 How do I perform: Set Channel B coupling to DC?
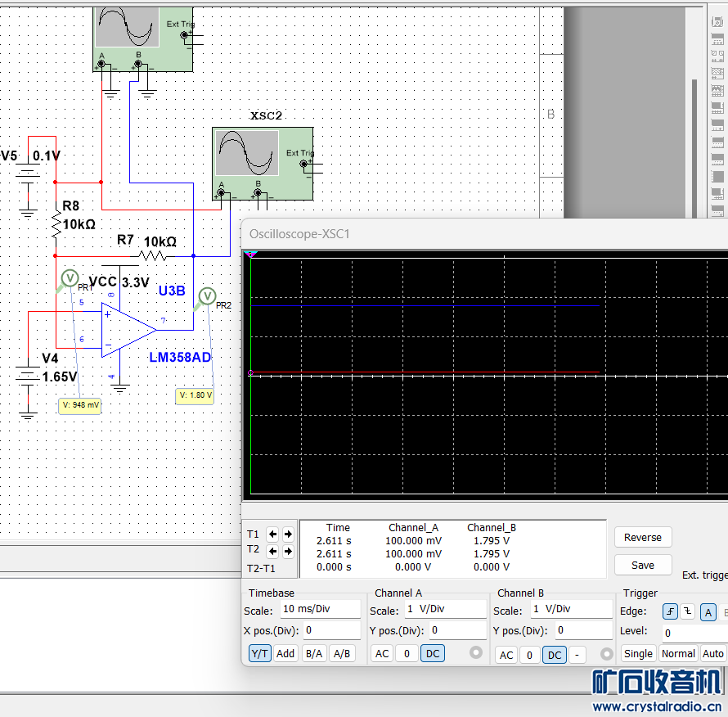tap(555, 655)
